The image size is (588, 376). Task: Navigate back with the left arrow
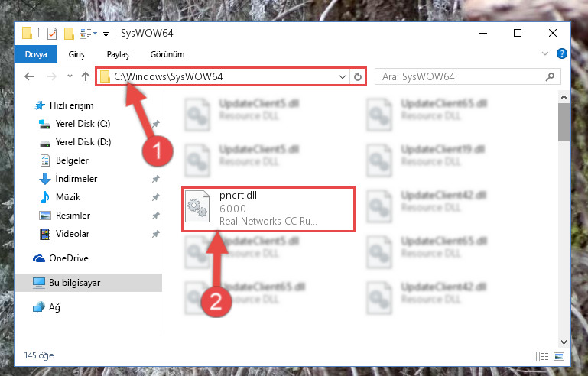click(x=29, y=76)
